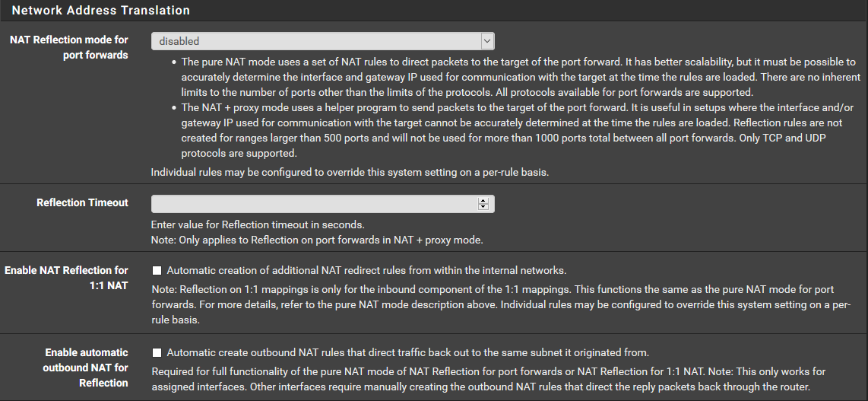Image resolution: width=868 pixels, height=401 pixels.
Task: Open the NAT Reflection mode dropdown
Action: pyautogui.click(x=322, y=41)
